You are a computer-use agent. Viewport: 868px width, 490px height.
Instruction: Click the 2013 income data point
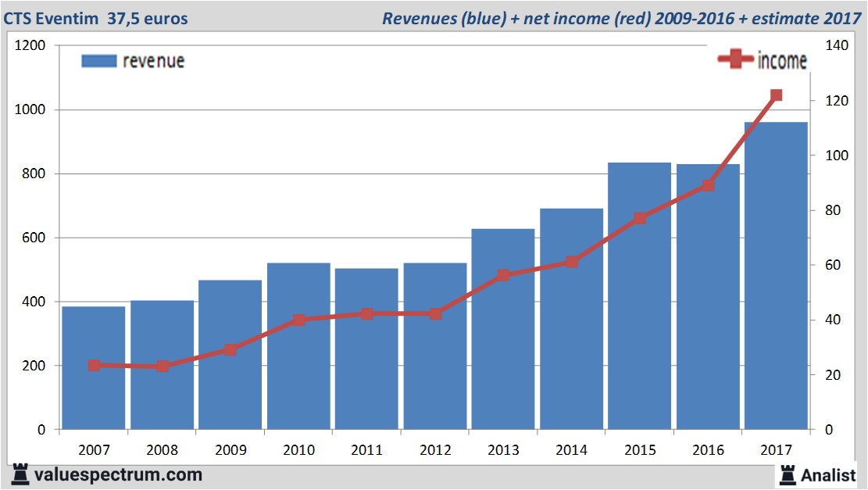tap(504, 275)
